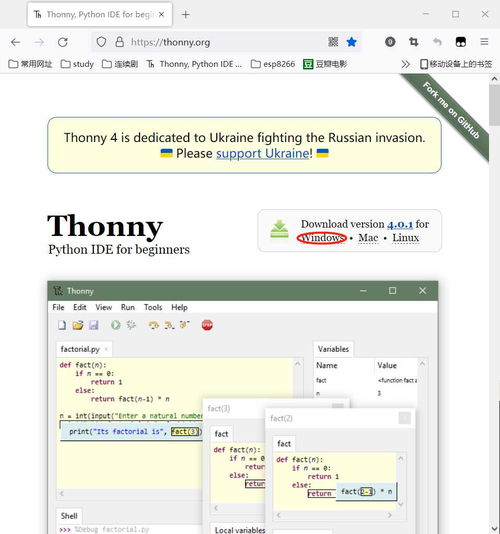Open the study bookmarks folder
Viewport: 500px width, 534px height.
click(x=77, y=64)
